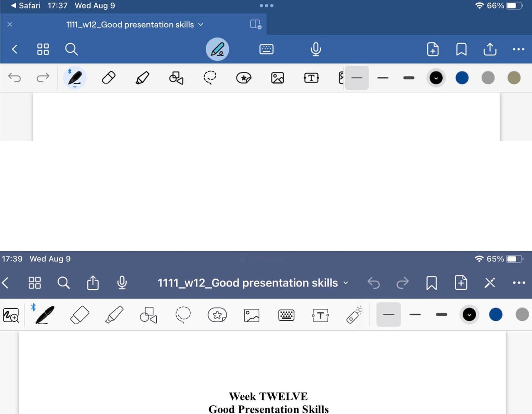Toggle the pen-mode button in upper blue bar

(x=217, y=49)
